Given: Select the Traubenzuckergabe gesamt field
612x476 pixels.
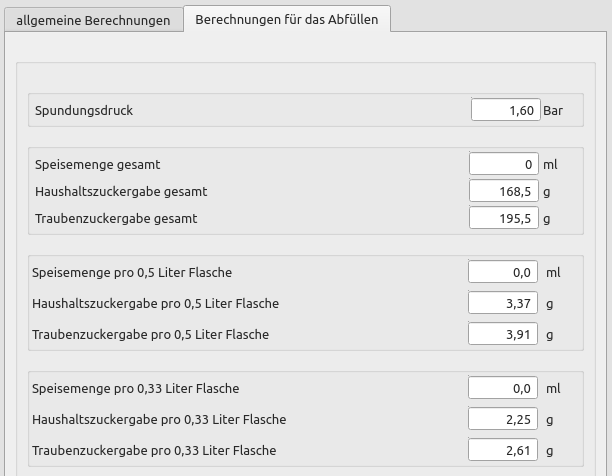Looking at the screenshot, I should pyautogui.click(x=503, y=218).
